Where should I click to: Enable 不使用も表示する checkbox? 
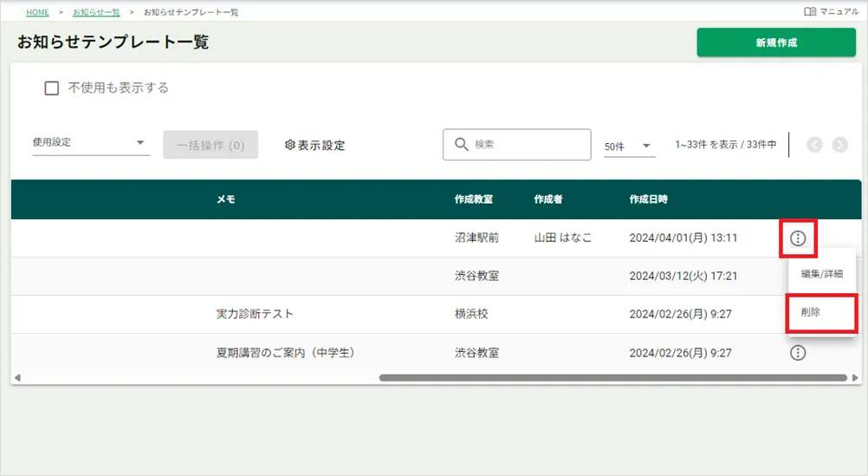click(51, 88)
